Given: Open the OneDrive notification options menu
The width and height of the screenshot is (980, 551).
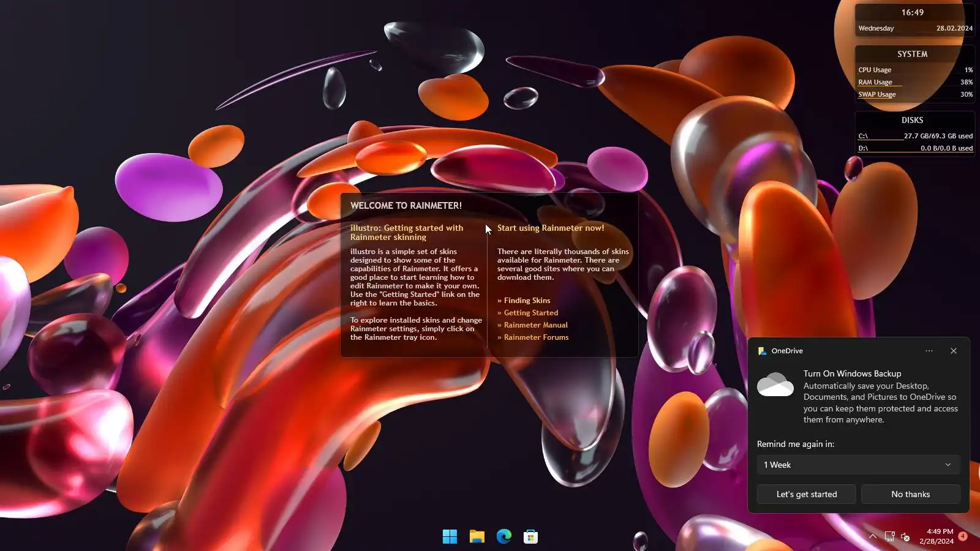Looking at the screenshot, I should tap(929, 351).
